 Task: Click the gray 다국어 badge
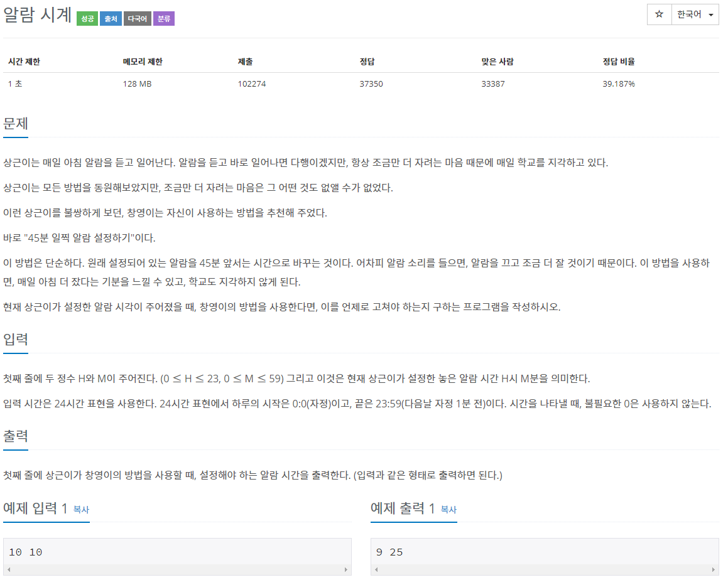point(138,19)
